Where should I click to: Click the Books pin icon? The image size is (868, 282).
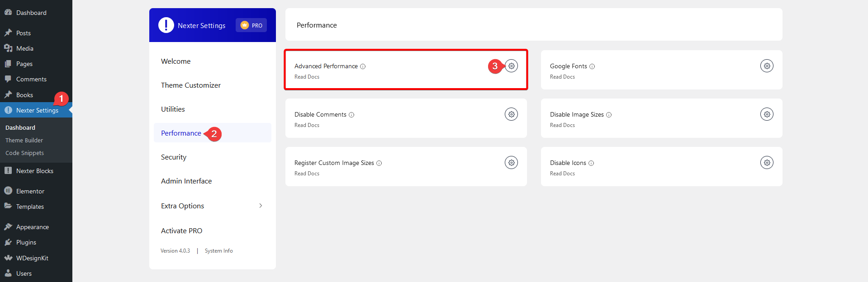[x=8, y=94]
